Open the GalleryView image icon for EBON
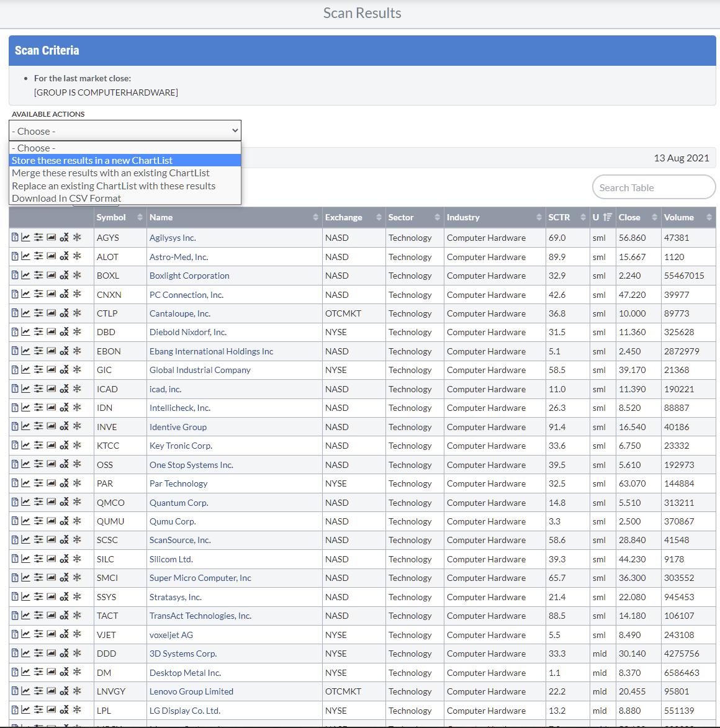The width and height of the screenshot is (720, 728). tap(52, 351)
